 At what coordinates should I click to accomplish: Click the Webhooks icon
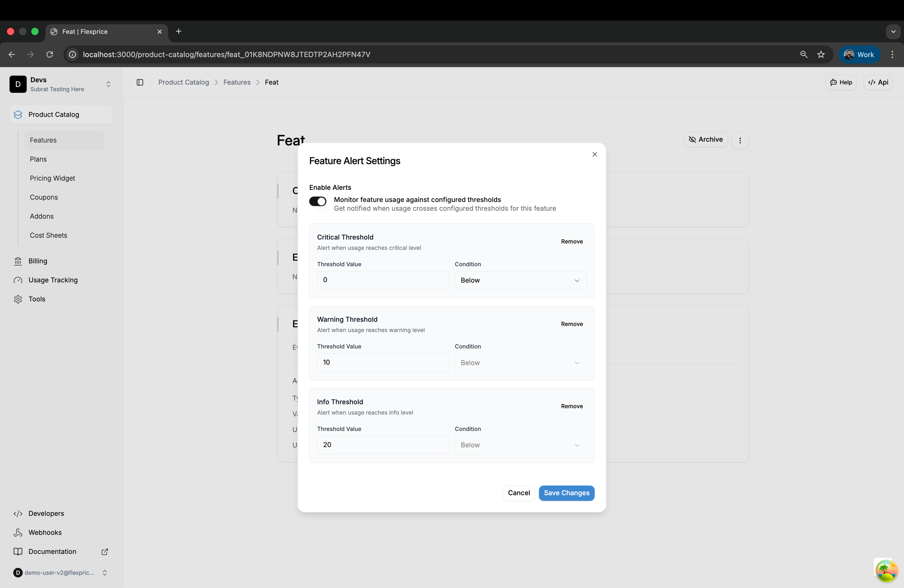18,532
